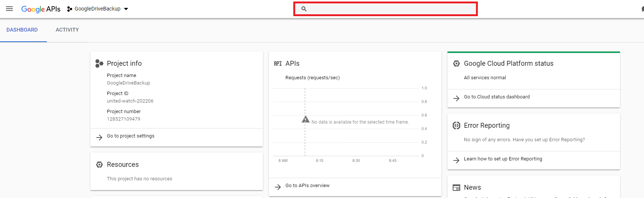The width and height of the screenshot is (644, 198).
Task: Click the warning triangle in the chart
Action: (306, 119)
